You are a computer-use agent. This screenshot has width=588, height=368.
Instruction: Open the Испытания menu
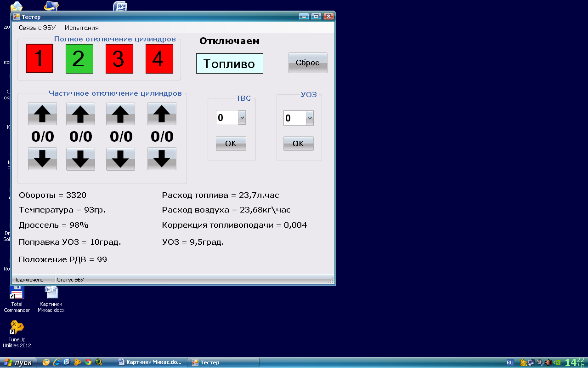coord(82,28)
